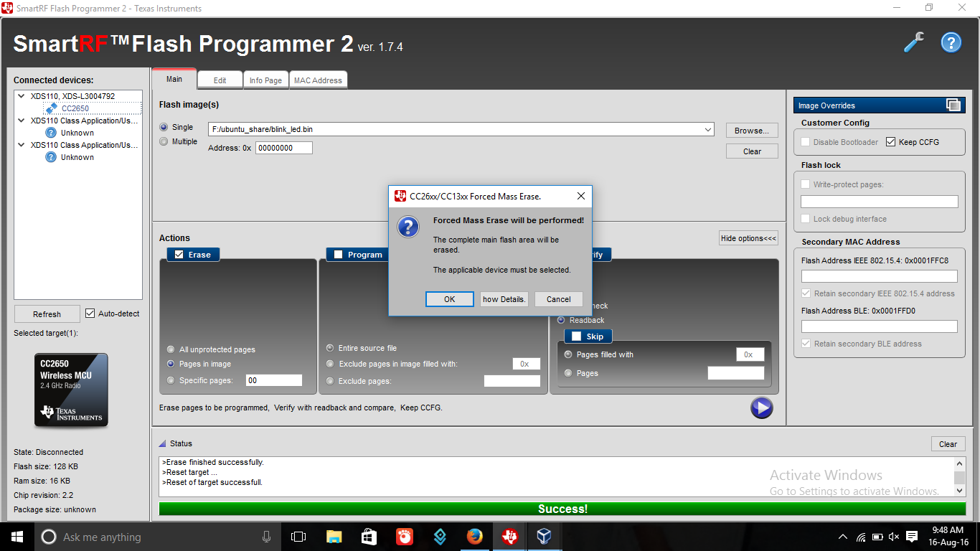Open File Explorer from the taskbar
This screenshot has width=980, height=551.
[334, 537]
